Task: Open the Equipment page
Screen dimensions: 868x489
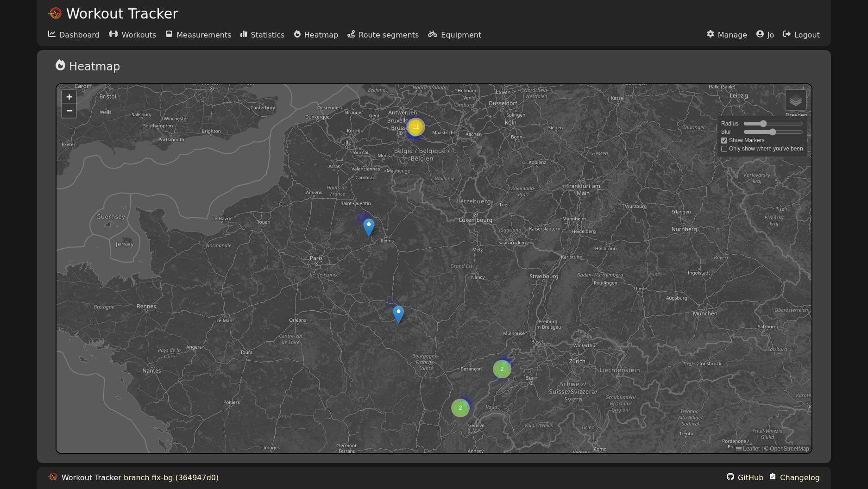Action: point(454,35)
